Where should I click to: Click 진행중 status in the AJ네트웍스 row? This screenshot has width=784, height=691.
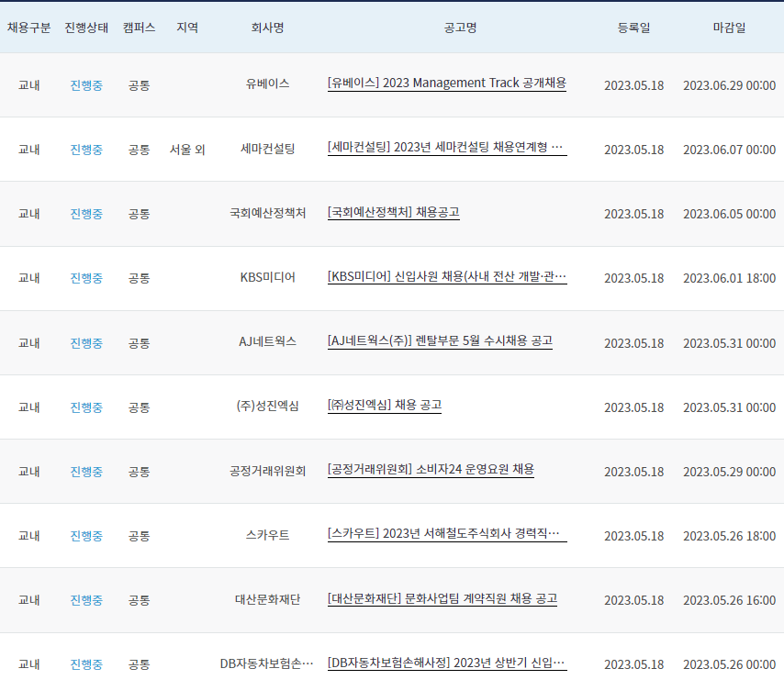tap(86, 343)
